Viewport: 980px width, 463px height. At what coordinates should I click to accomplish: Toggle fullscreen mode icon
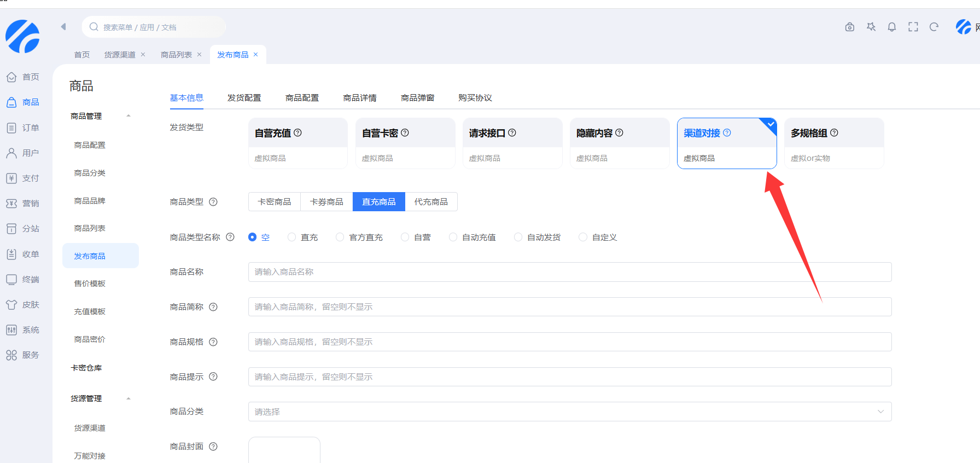click(x=913, y=27)
